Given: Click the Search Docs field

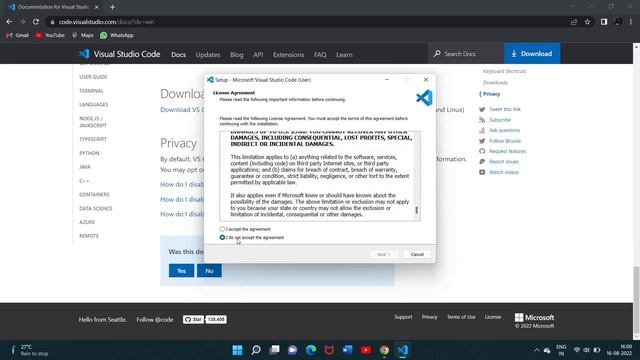Looking at the screenshot, I should coord(466,53).
